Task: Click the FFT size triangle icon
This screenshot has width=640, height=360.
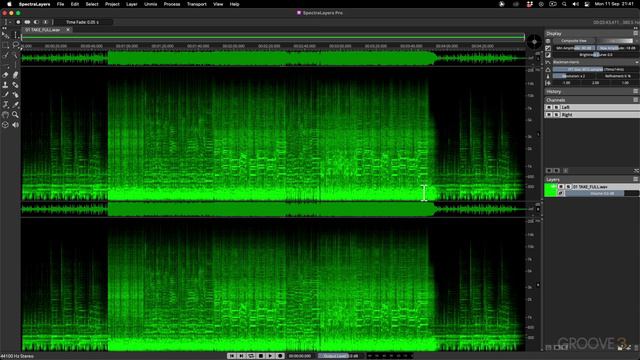Action: (548, 69)
